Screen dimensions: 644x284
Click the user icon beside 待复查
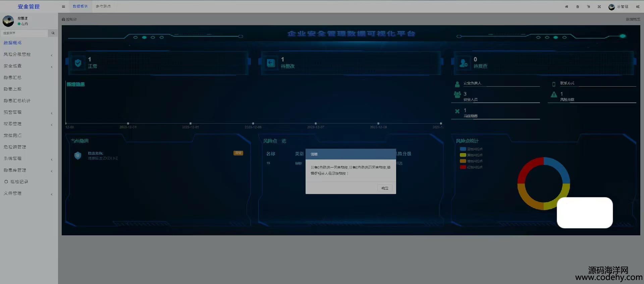464,63
